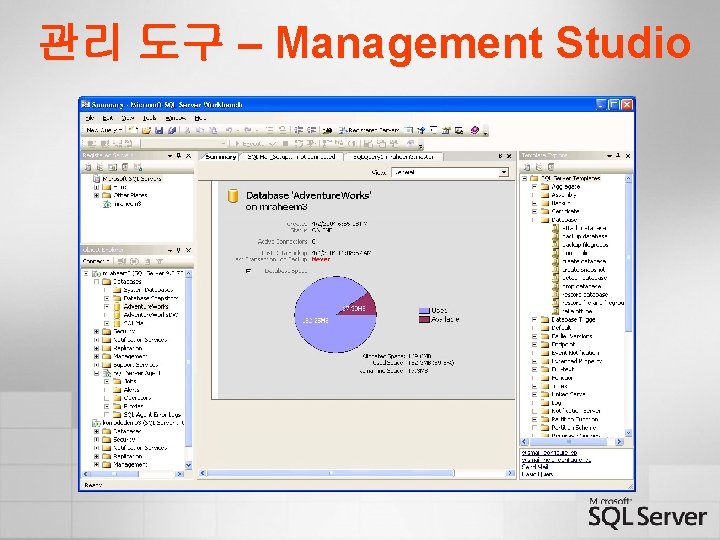Screen dimensions: 720x540
Task: Expand the Linked Server templates folder
Action: (x=534, y=394)
